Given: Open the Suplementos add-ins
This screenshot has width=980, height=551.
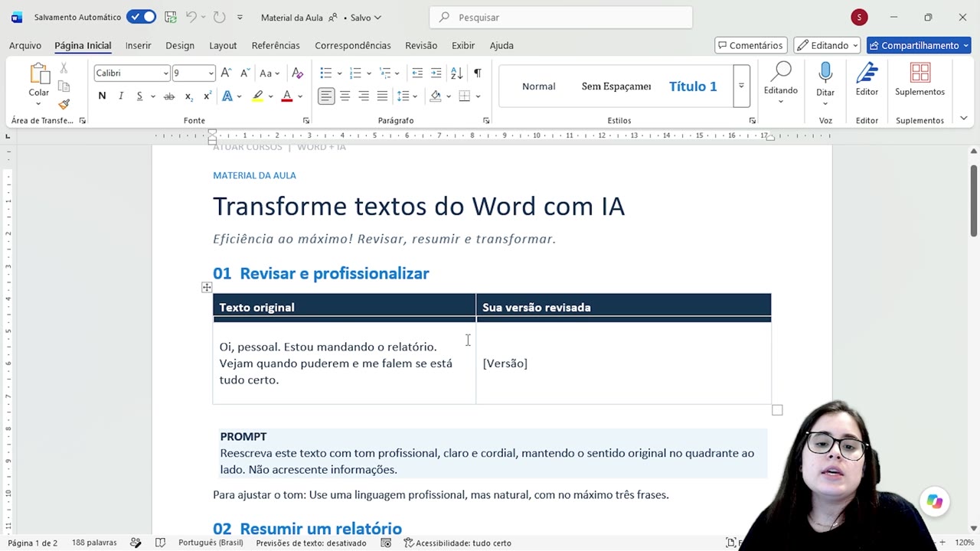Looking at the screenshot, I should click(x=920, y=80).
